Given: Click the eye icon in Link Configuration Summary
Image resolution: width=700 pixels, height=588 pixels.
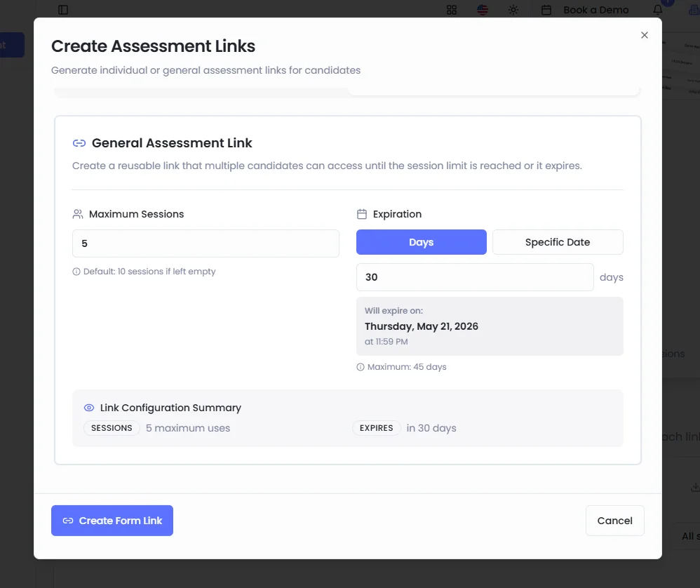Looking at the screenshot, I should pyautogui.click(x=89, y=408).
